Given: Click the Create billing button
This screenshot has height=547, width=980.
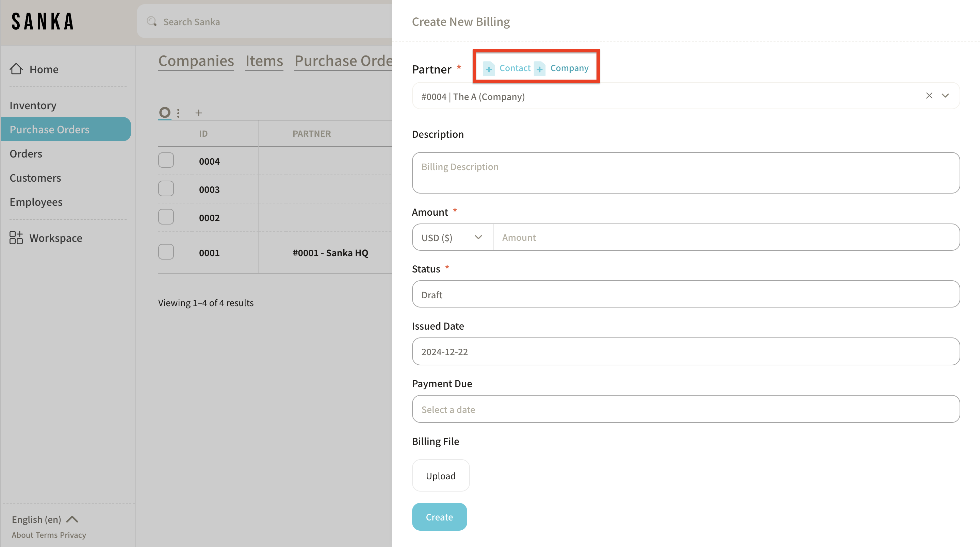Looking at the screenshot, I should point(439,517).
